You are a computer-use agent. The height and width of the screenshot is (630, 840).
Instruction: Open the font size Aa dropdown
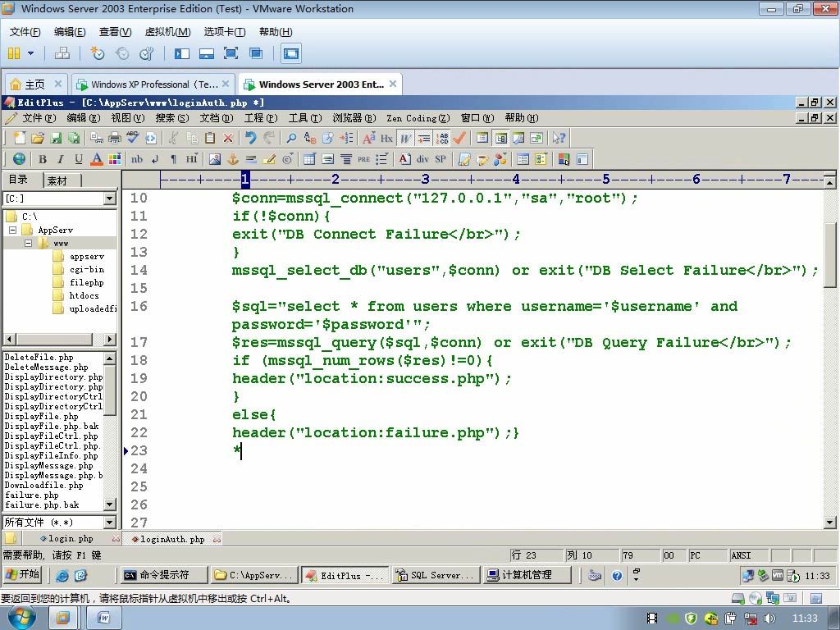pyautogui.click(x=369, y=138)
